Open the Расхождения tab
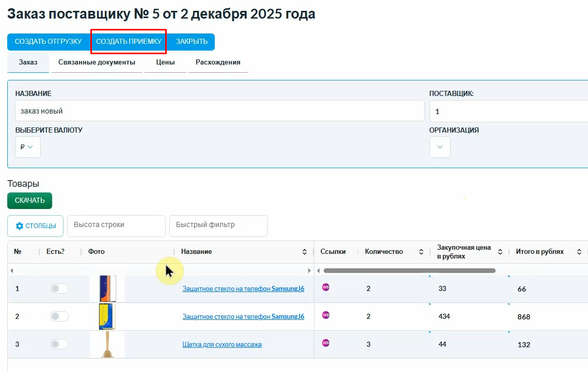The width and height of the screenshot is (588, 371). [218, 62]
